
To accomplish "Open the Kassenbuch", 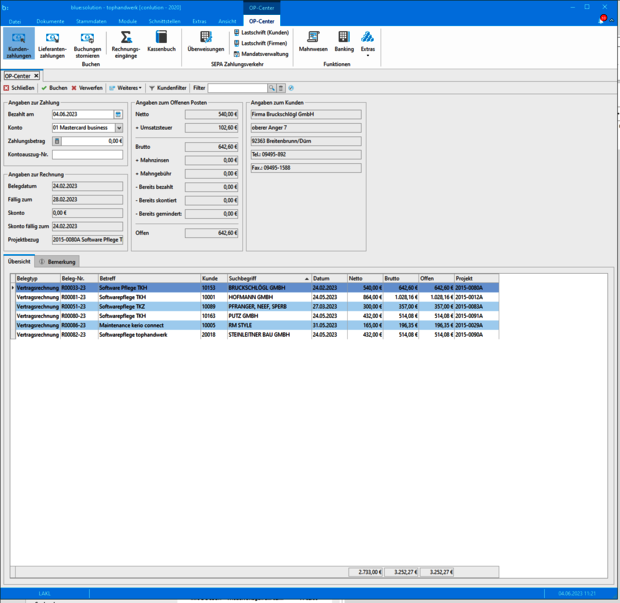I will click(x=161, y=43).
